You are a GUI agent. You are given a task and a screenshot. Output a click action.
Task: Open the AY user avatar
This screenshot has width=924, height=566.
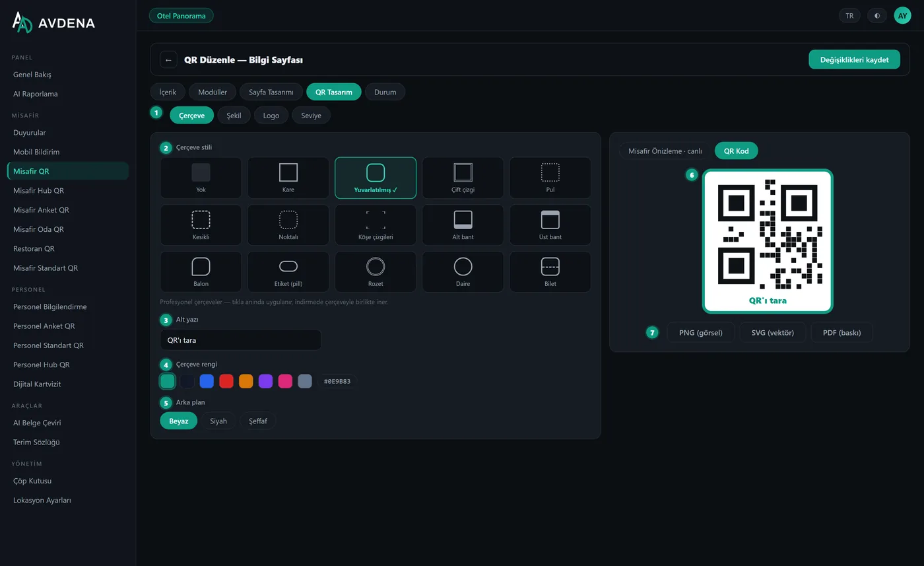[902, 15]
